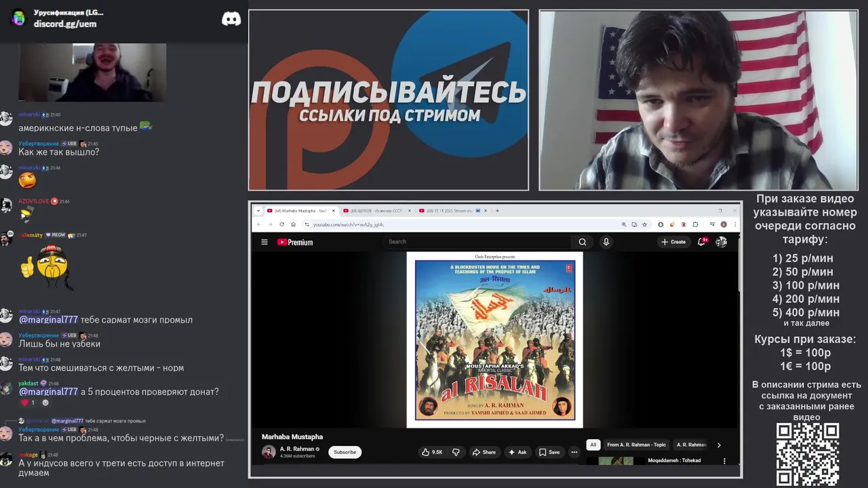Click the browser back arrow

coord(258,224)
